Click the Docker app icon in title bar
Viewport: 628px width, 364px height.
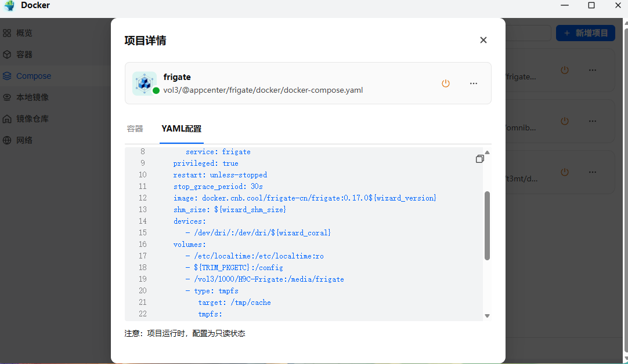tap(9, 6)
